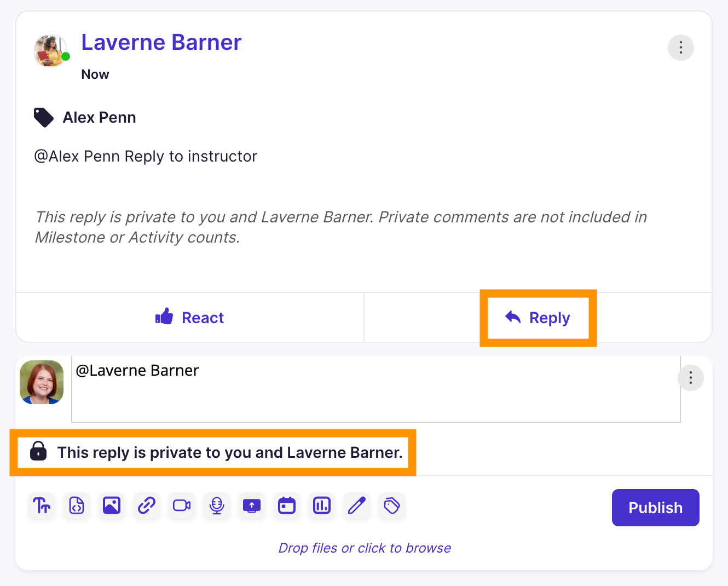The height and width of the screenshot is (586, 728).
Task: Open the calendar scheduling tool
Action: (286, 506)
